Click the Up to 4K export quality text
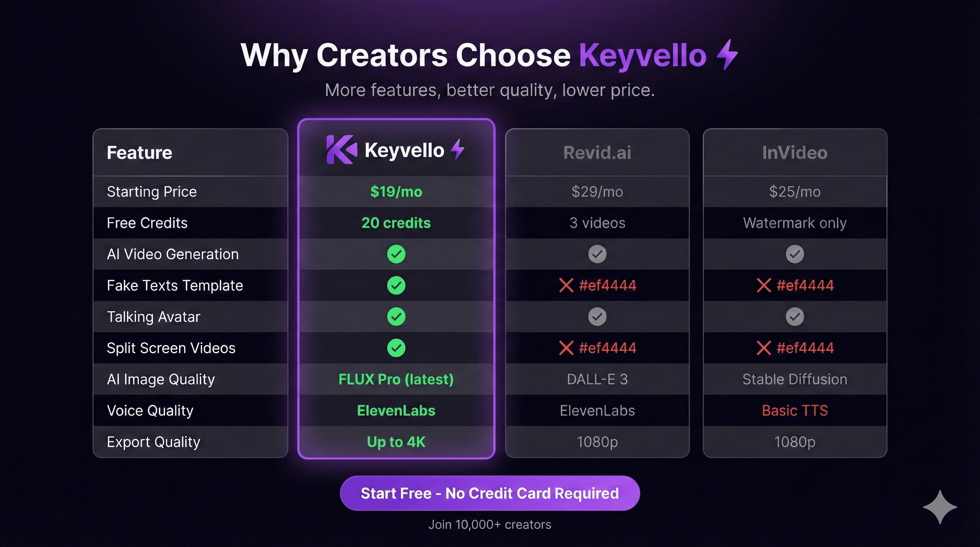The height and width of the screenshot is (547, 980). pyautogui.click(x=396, y=442)
